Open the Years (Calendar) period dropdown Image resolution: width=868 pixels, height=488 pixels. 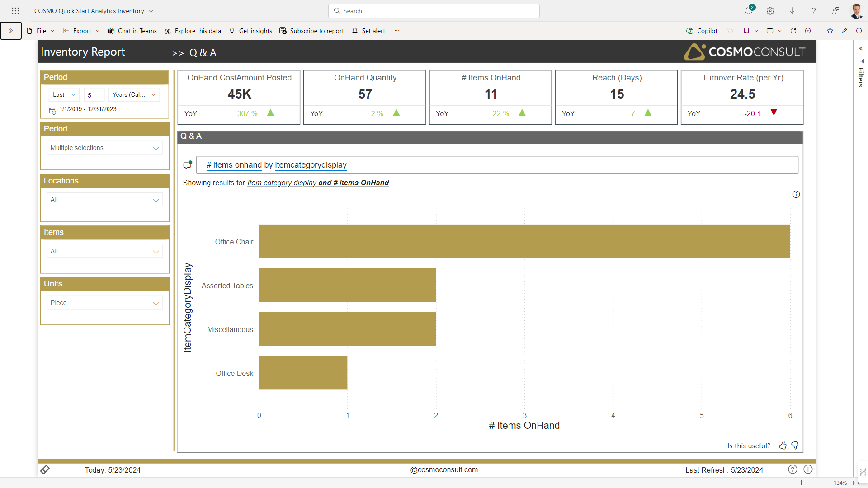[x=134, y=94]
